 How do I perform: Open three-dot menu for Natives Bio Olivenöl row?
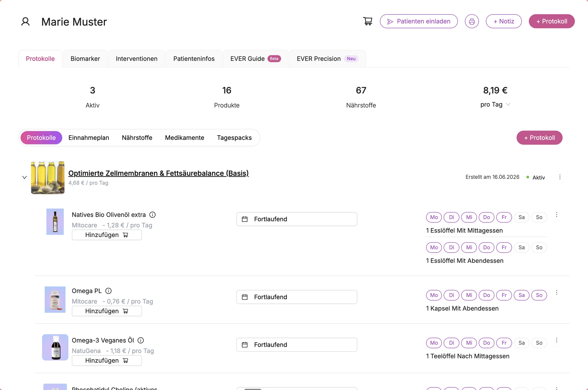pos(557,214)
